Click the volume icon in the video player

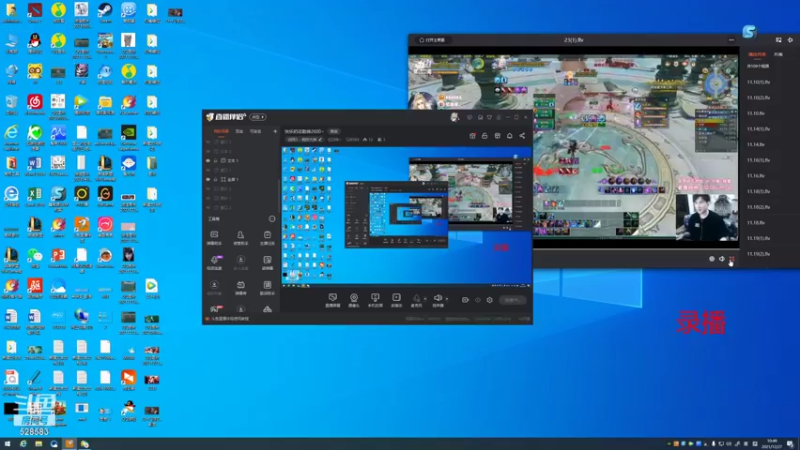(722, 259)
